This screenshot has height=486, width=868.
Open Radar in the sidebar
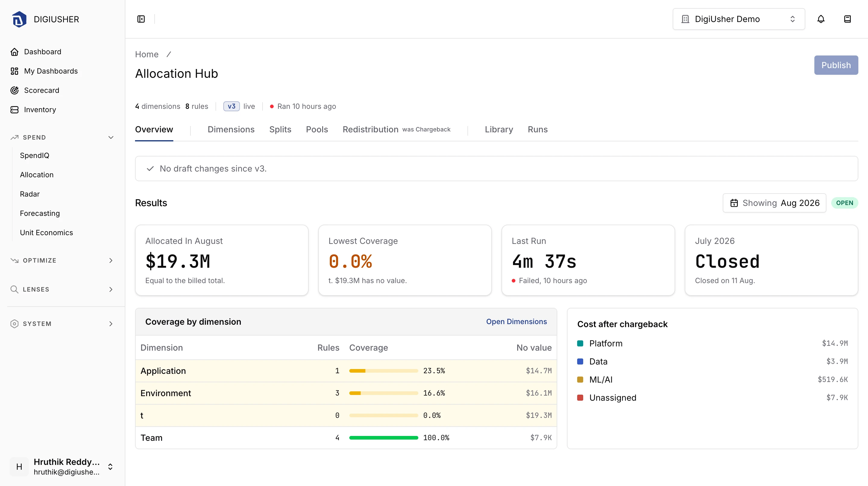tap(30, 194)
